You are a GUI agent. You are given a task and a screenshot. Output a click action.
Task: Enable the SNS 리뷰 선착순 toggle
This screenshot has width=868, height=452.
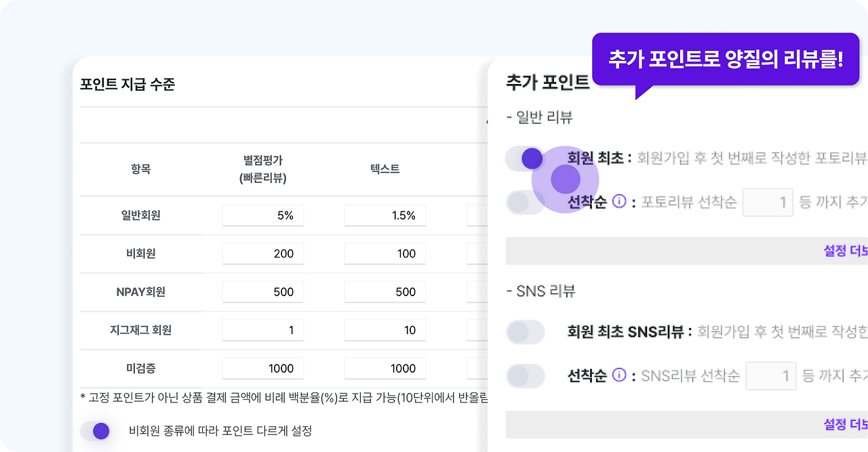pyautogui.click(x=526, y=376)
